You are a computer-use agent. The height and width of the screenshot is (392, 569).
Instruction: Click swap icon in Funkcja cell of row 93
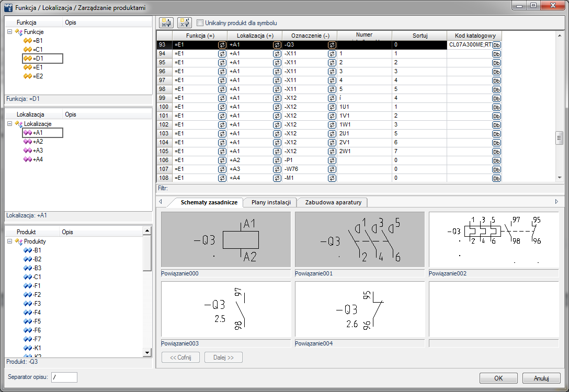point(222,45)
